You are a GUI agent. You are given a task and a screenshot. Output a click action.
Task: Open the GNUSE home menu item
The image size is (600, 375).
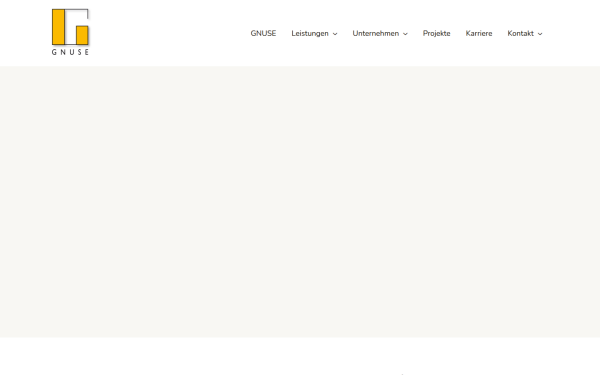click(263, 33)
